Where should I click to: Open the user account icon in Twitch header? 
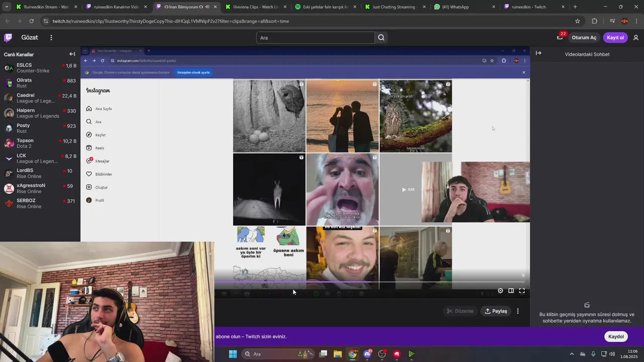tap(636, 38)
